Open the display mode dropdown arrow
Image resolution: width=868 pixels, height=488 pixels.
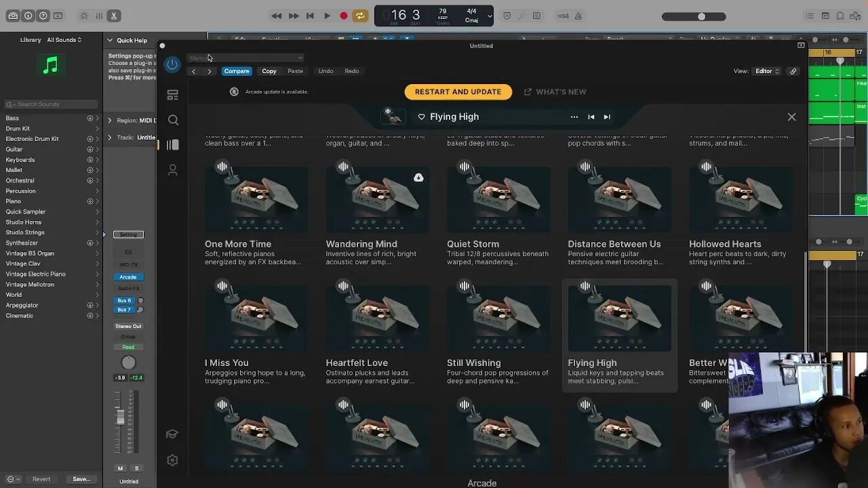[x=490, y=16]
